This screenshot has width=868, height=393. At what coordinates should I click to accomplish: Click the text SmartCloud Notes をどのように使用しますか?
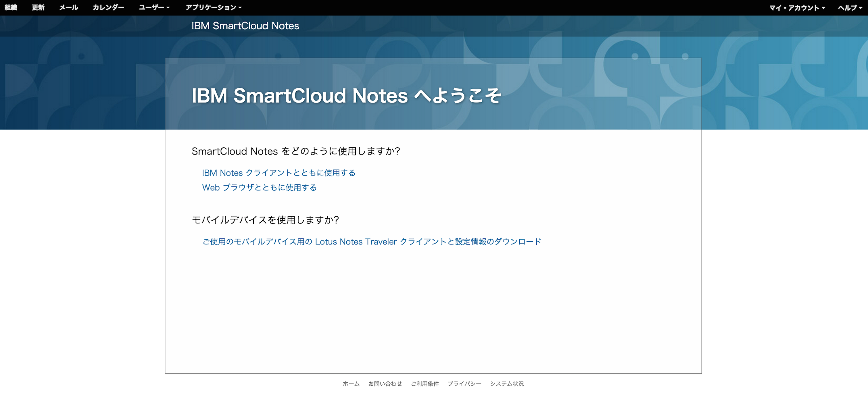[296, 151]
